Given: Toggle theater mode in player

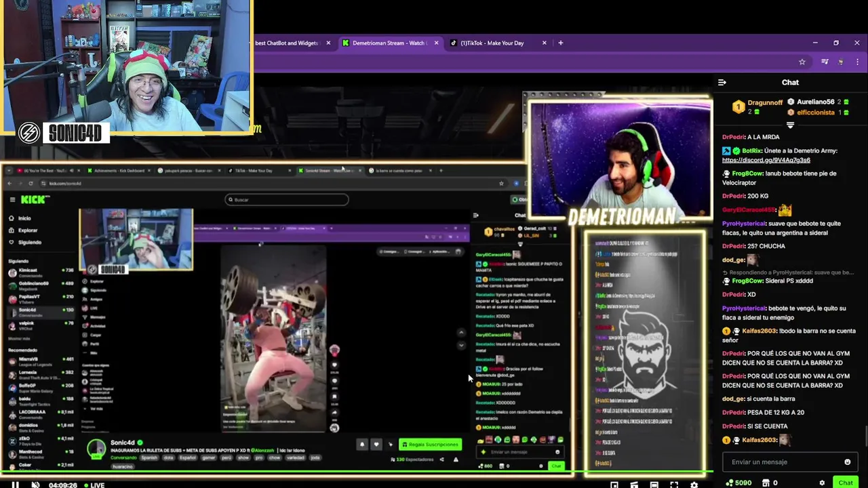Looking at the screenshot, I should coord(654,485).
